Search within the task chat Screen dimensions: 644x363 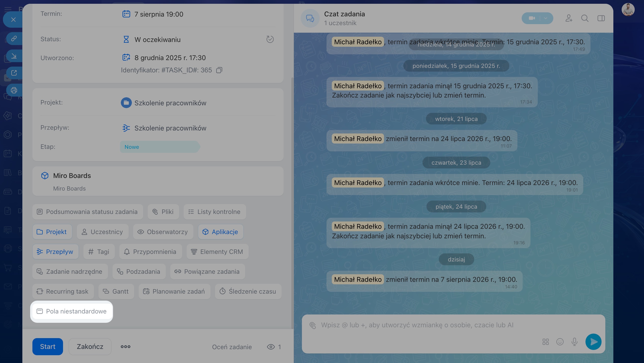tap(585, 18)
